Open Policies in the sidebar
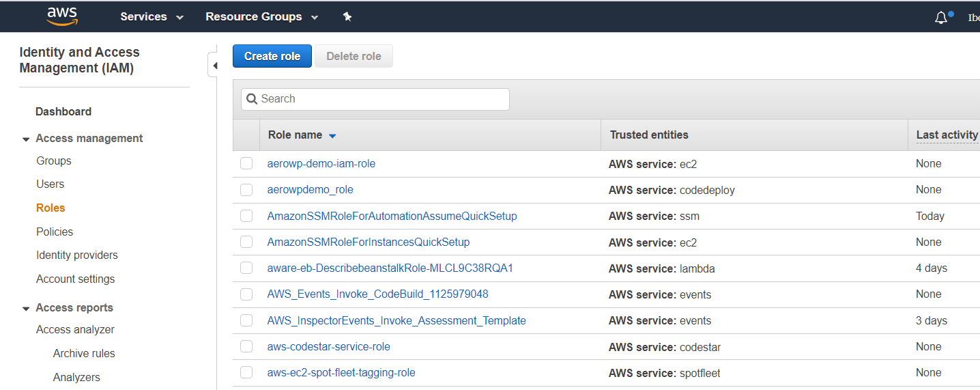The height and width of the screenshot is (390, 980). click(55, 232)
